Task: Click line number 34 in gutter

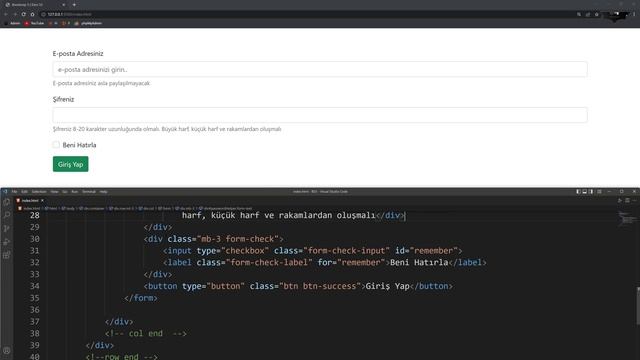Action: (35, 286)
